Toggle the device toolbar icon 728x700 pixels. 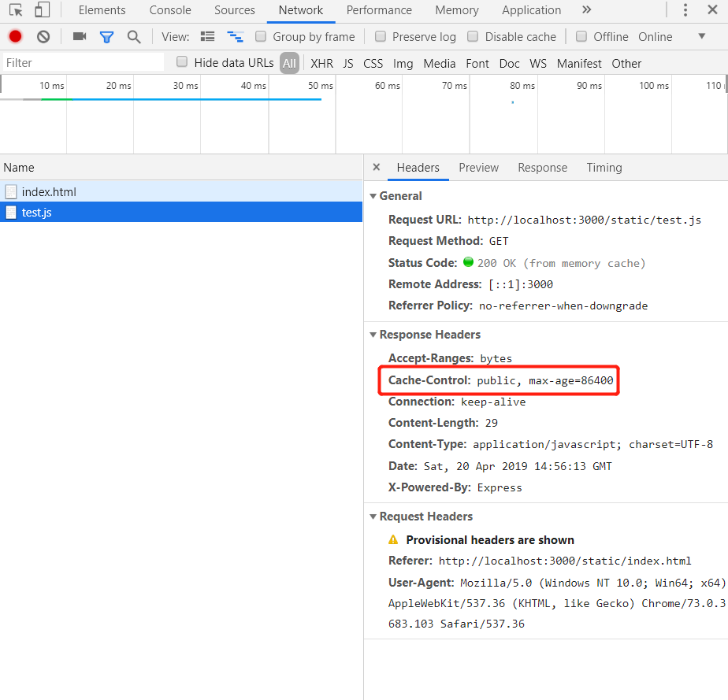point(42,9)
